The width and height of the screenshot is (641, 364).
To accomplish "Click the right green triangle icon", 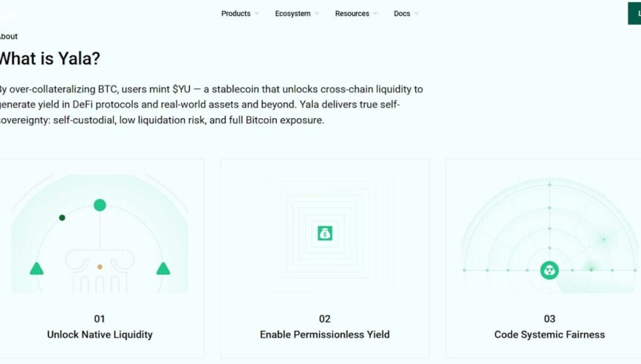I will [x=163, y=269].
